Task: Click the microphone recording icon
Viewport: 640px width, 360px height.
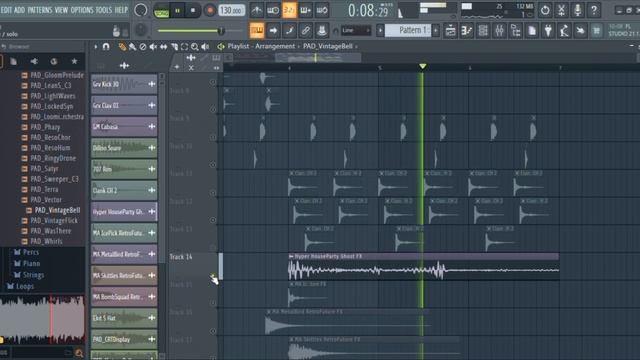Action: tap(578, 10)
